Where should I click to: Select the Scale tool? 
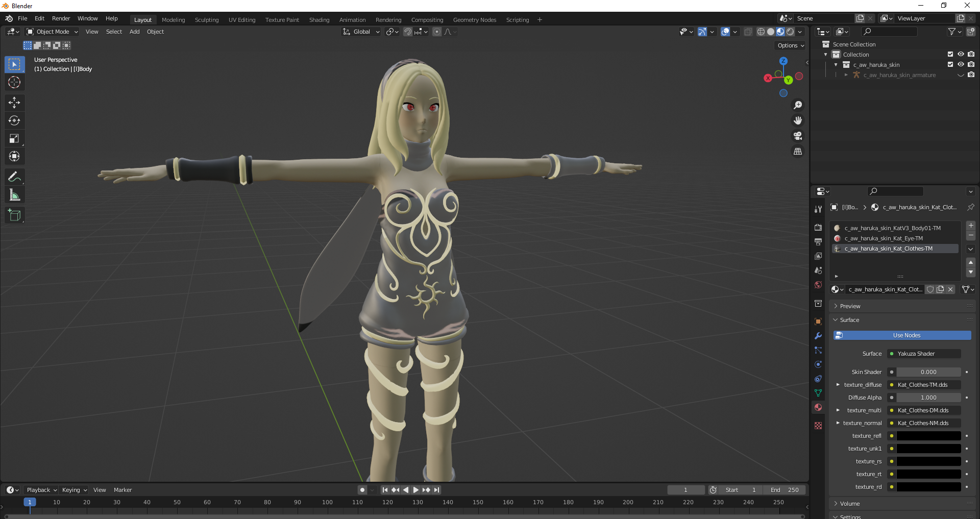point(14,138)
